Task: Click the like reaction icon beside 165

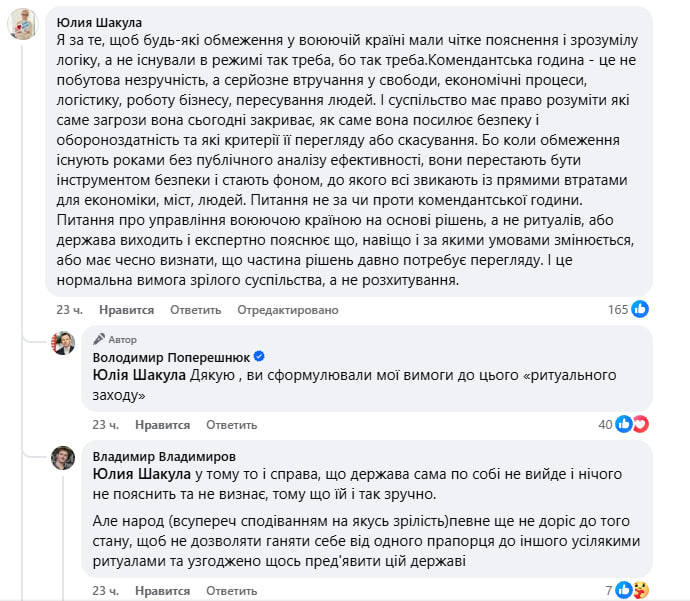Action: tap(641, 310)
